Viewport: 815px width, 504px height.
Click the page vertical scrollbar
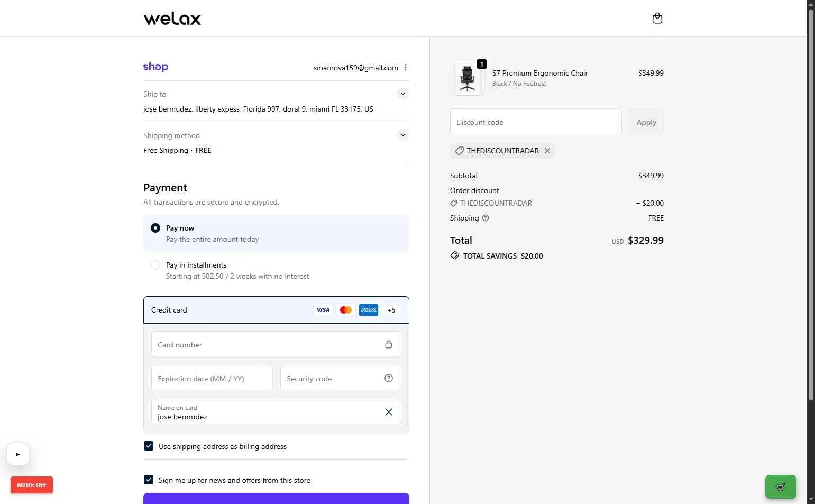811,205
